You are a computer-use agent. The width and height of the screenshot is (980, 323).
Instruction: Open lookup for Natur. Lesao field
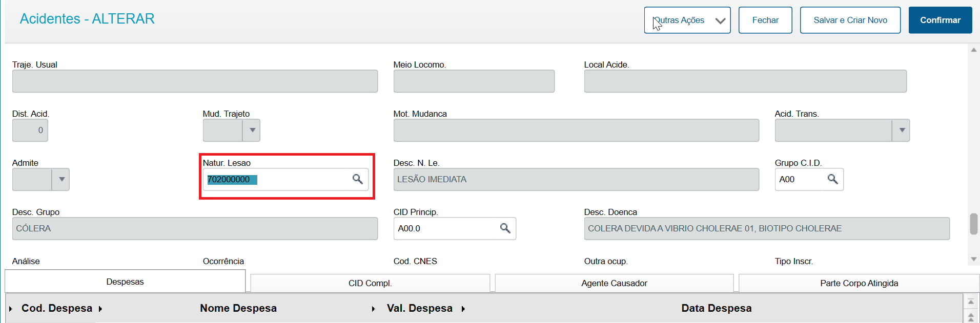point(357,179)
